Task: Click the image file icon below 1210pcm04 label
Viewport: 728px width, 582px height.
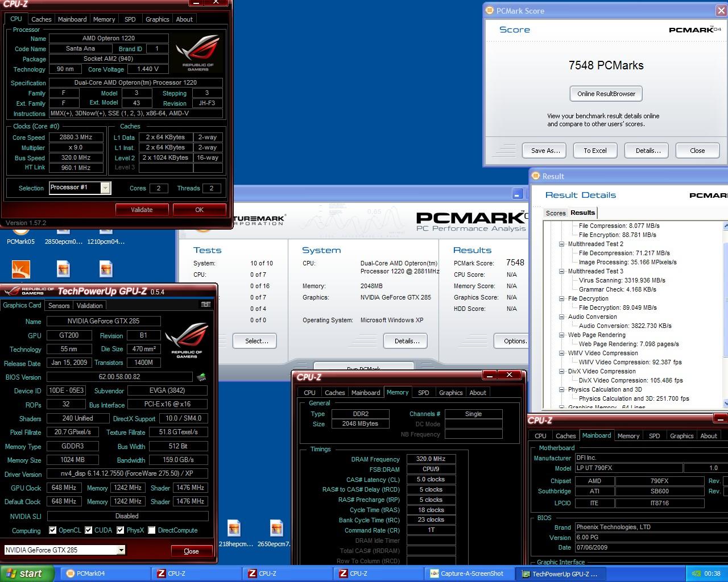Action: (106, 268)
